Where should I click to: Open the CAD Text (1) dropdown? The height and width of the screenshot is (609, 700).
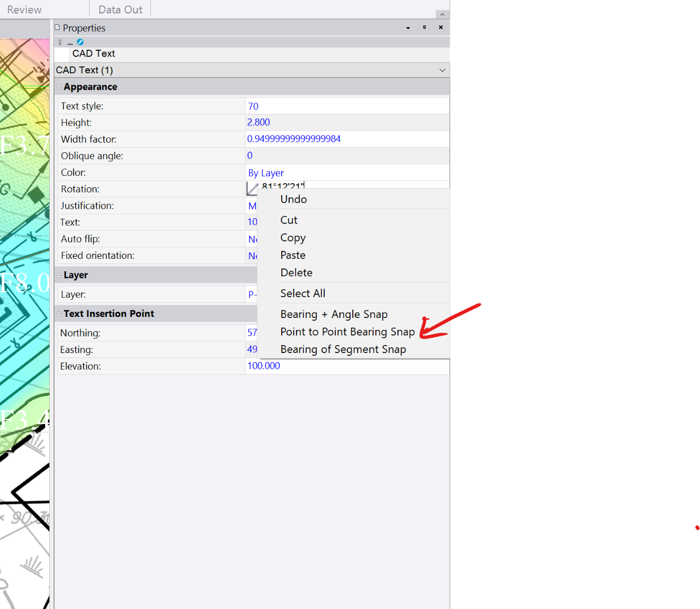443,69
